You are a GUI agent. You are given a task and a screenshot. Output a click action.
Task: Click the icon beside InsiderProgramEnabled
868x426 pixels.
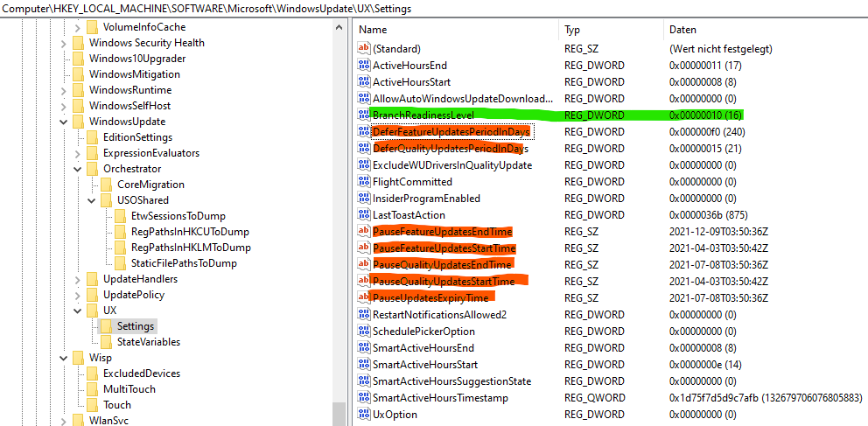(x=364, y=198)
